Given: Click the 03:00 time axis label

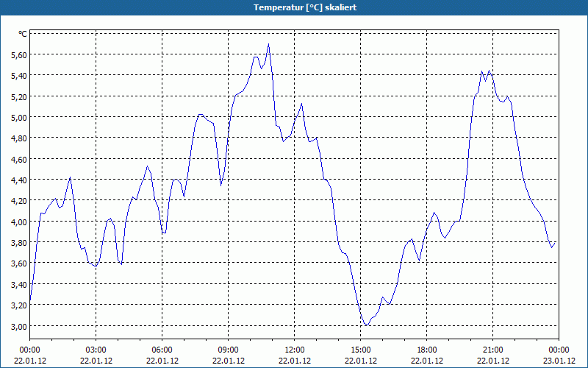Looking at the screenshot, I should (96, 350).
